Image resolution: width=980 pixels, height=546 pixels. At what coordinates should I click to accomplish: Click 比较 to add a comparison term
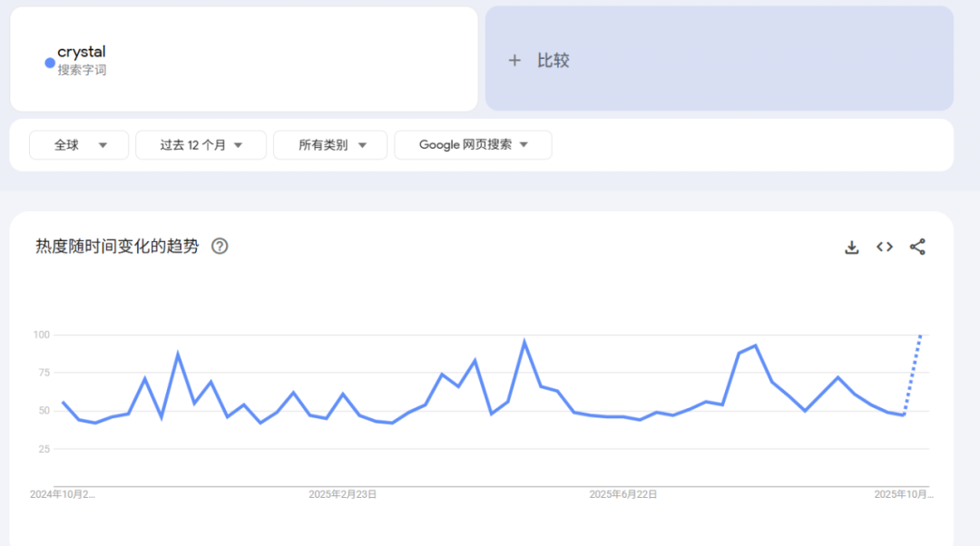point(554,60)
